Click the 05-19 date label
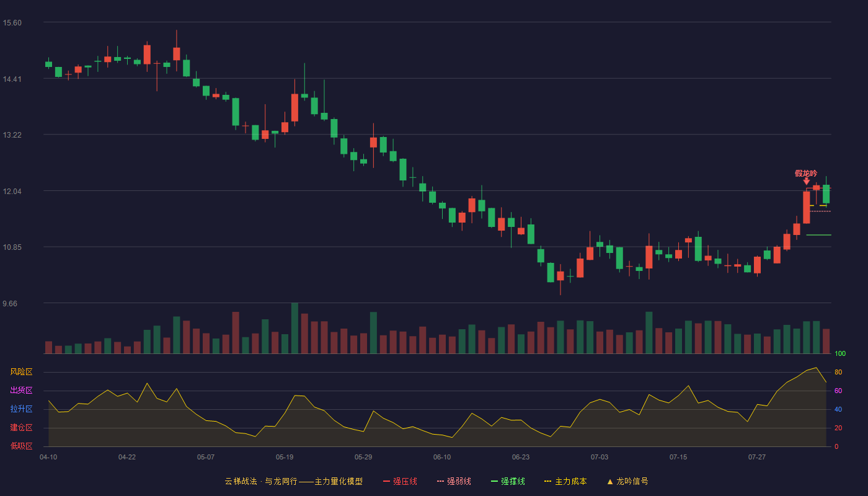The height and width of the screenshot is (496, 868). [285, 457]
